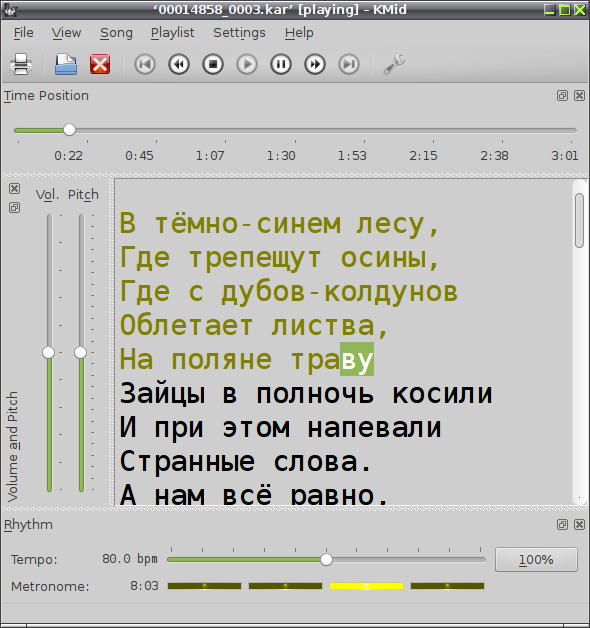The image size is (590, 628).
Task: Click the lyric line 'Странные слова.'
Action: (246, 462)
